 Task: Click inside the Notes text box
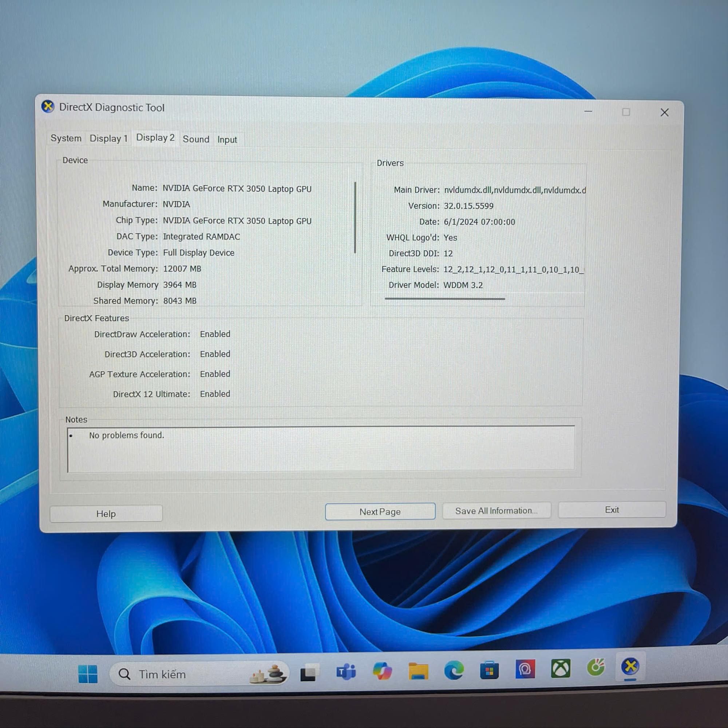tap(321, 449)
